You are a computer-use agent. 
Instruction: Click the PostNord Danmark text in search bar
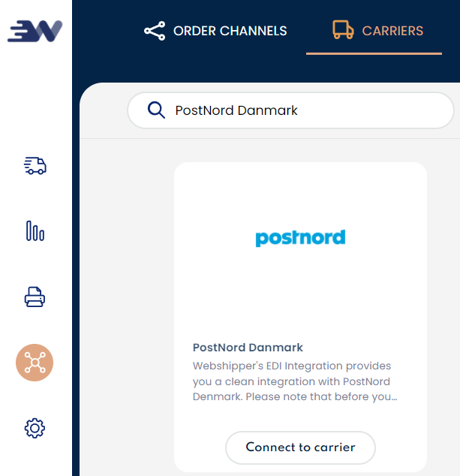pos(236,110)
